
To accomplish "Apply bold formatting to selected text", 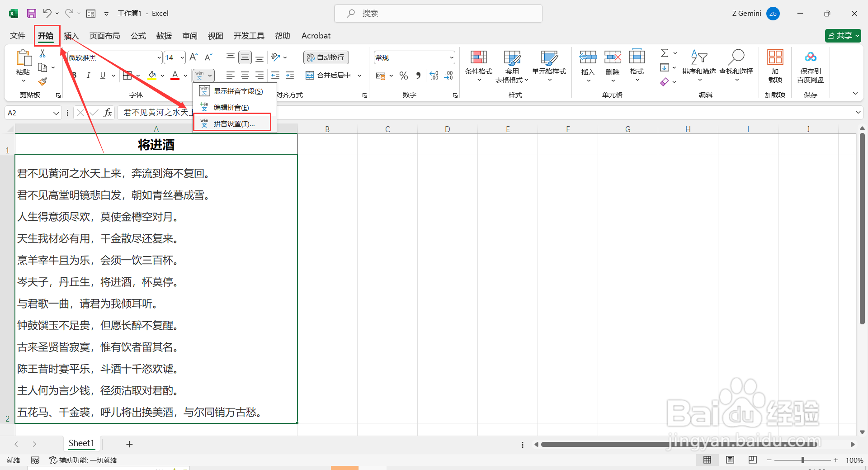I will pos(74,75).
